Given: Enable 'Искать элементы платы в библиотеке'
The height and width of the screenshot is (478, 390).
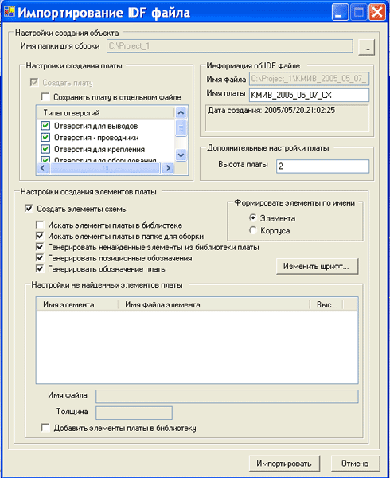Looking at the screenshot, I should [x=40, y=225].
